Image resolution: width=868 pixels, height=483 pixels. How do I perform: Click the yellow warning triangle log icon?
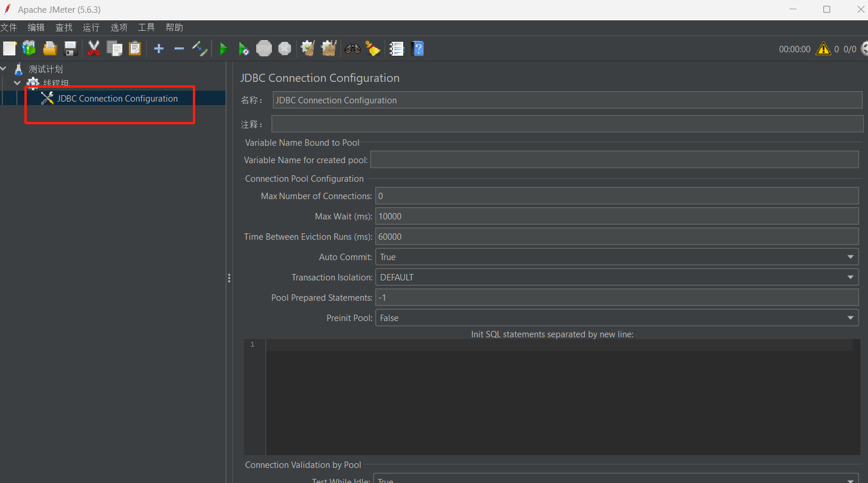click(x=823, y=49)
